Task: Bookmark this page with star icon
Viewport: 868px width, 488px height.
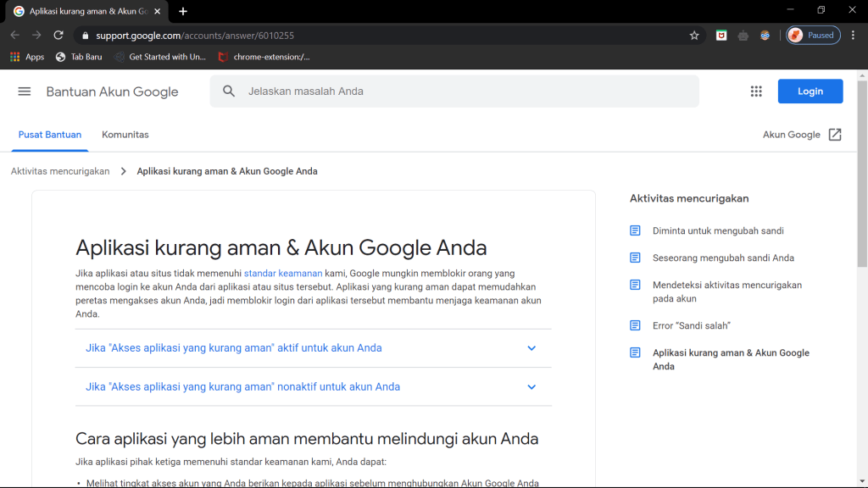Action: [x=694, y=36]
